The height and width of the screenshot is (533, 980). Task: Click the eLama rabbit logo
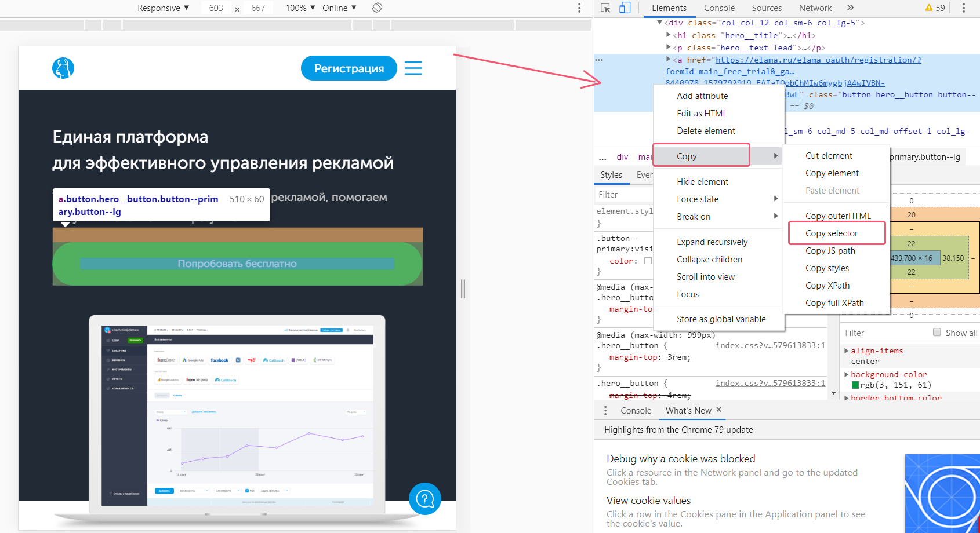click(63, 68)
